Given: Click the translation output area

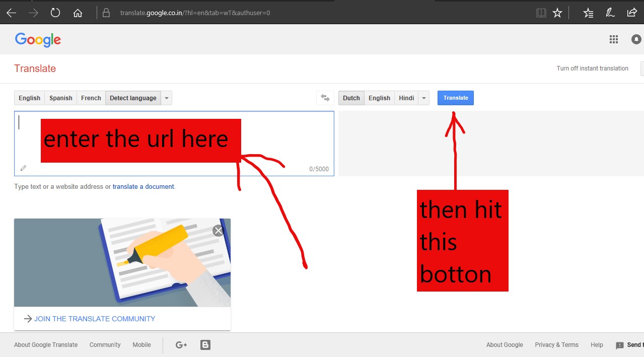Looking at the screenshot, I should coord(491,144).
